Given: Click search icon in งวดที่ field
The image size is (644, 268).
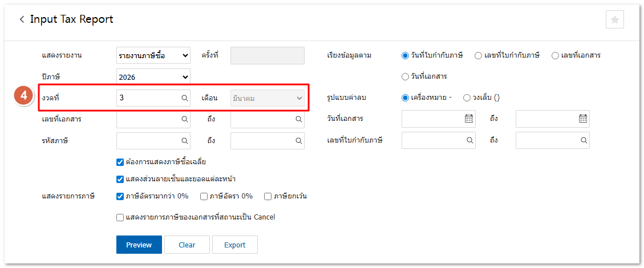Looking at the screenshot, I should pos(184,98).
